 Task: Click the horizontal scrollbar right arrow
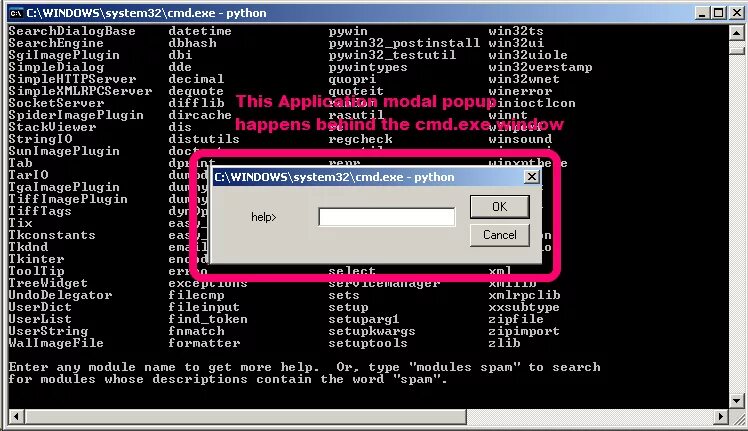coord(721,417)
